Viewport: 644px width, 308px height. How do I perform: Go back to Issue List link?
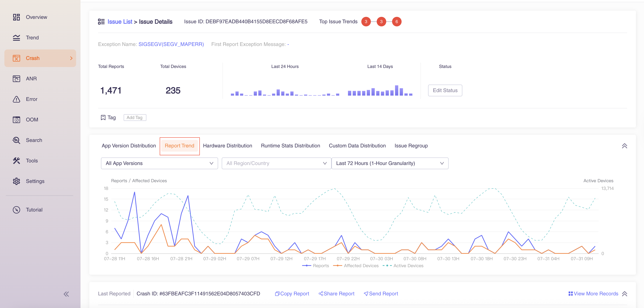pos(120,22)
